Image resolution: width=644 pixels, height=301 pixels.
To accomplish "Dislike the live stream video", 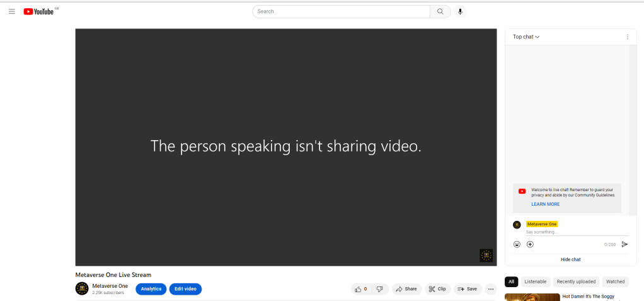I will [x=379, y=289].
